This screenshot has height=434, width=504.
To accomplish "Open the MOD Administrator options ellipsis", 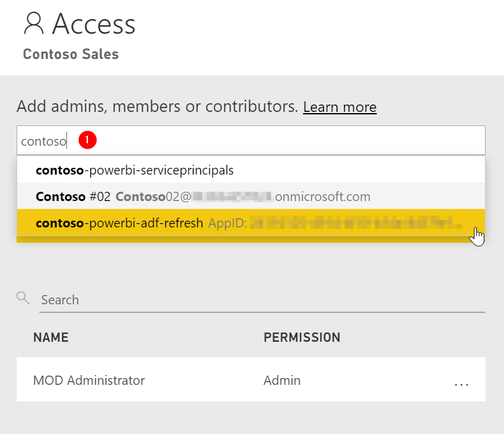I will (462, 384).
